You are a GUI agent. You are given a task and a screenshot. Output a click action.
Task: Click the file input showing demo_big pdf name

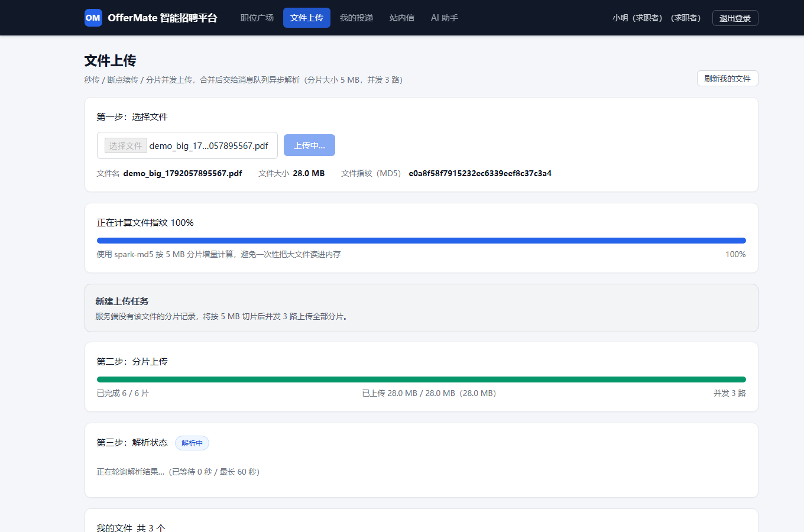187,145
